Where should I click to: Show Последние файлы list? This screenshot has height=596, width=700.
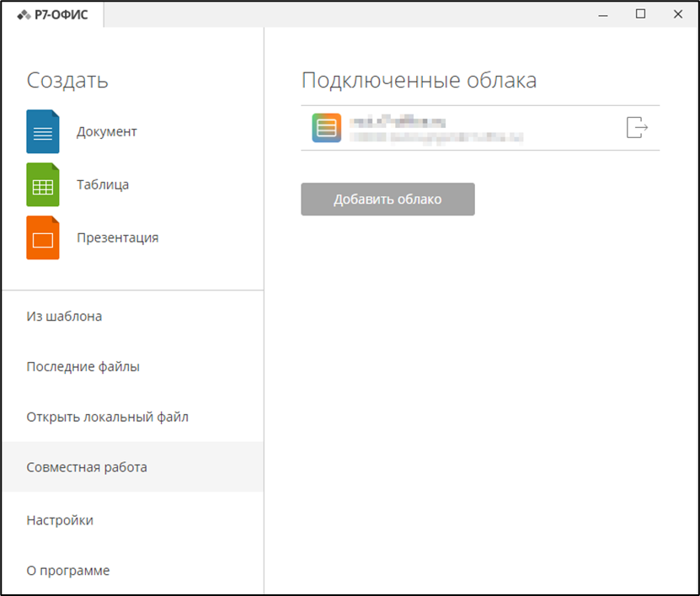click(x=132, y=367)
